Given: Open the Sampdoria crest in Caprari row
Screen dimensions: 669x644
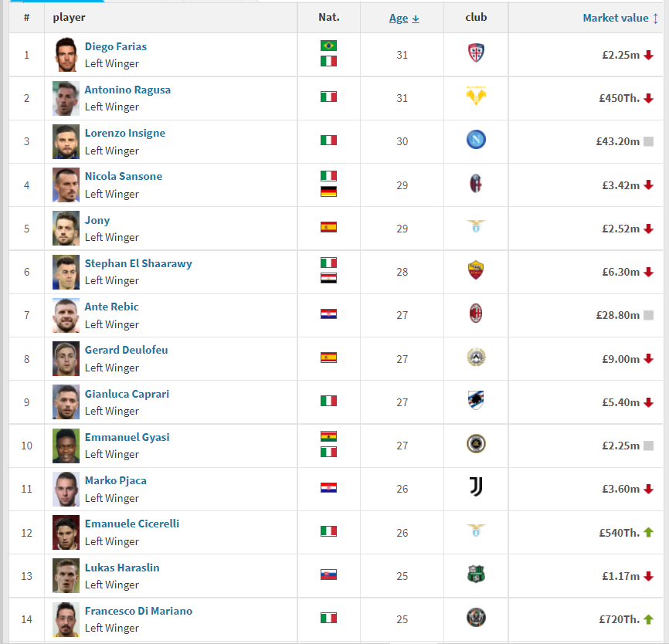Looking at the screenshot, I should click(476, 401).
